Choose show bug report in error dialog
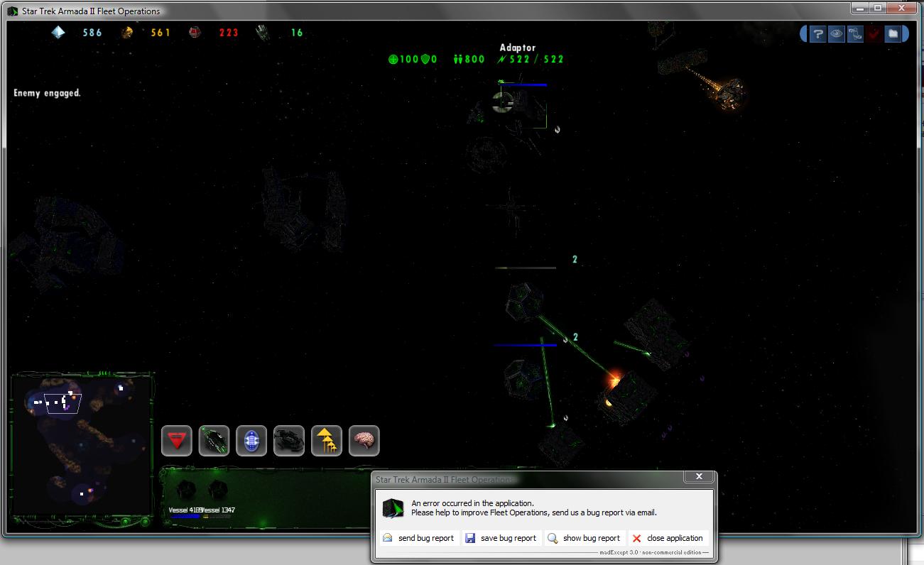 (x=584, y=538)
